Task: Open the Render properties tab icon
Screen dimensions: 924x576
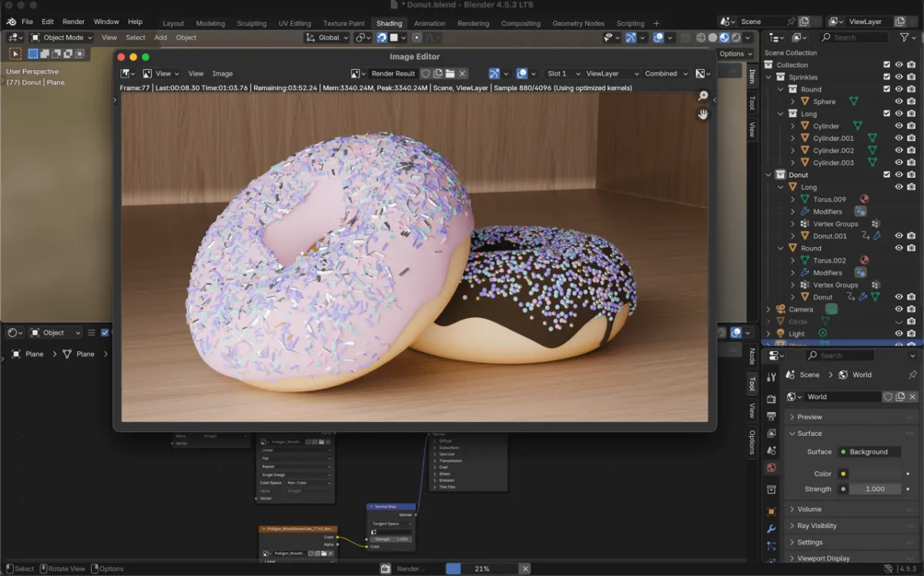Action: pos(772,399)
